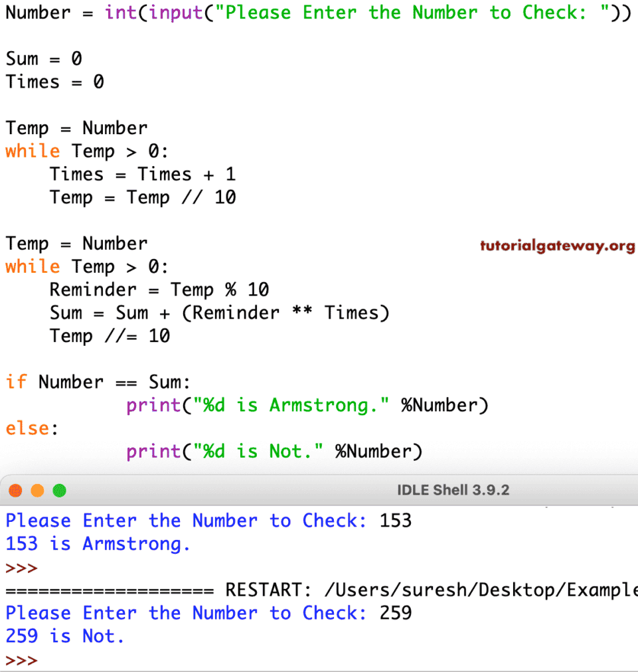Select the int keyword in line one
The height and width of the screenshot is (672, 638).
120,13
